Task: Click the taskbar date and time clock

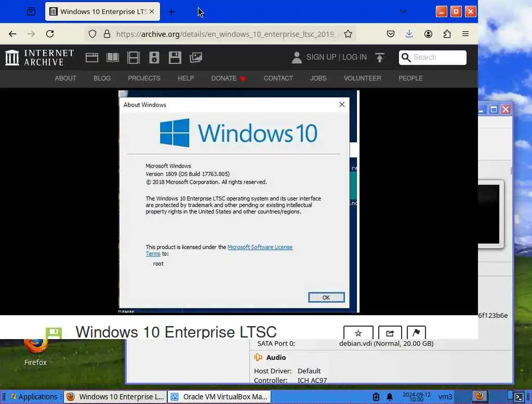Action: pyautogui.click(x=416, y=397)
